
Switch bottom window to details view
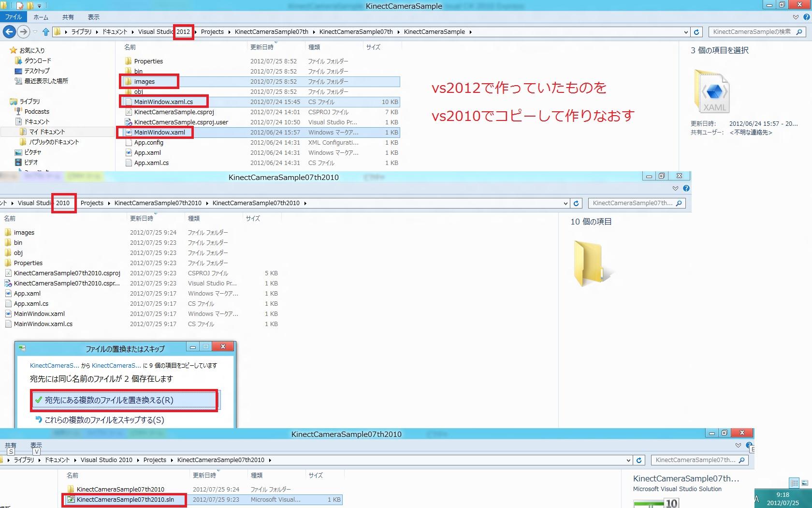point(794,483)
